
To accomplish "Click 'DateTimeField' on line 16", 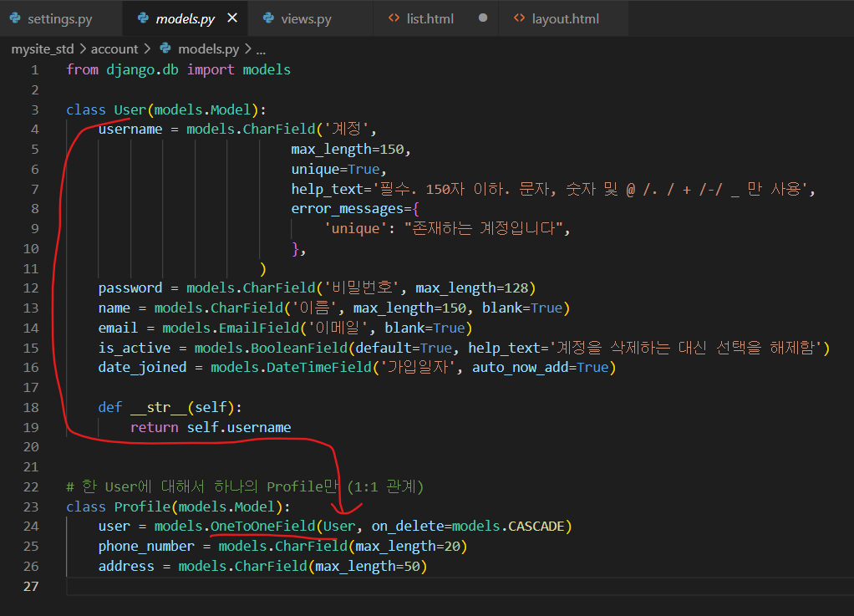I will [x=319, y=367].
